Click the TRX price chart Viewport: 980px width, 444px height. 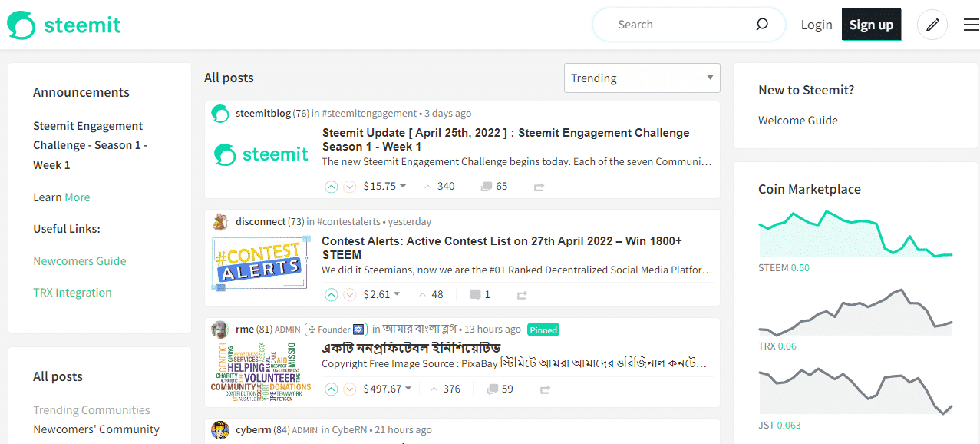pos(856,312)
